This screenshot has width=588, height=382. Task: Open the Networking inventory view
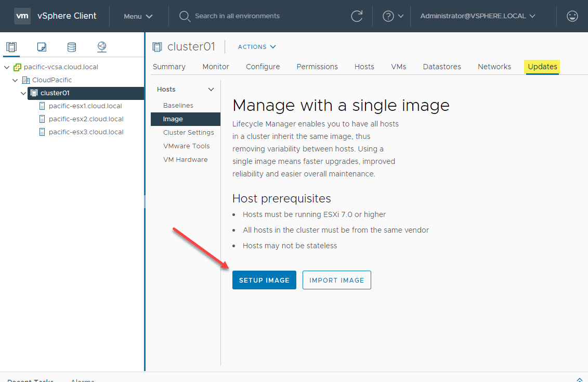click(x=102, y=47)
